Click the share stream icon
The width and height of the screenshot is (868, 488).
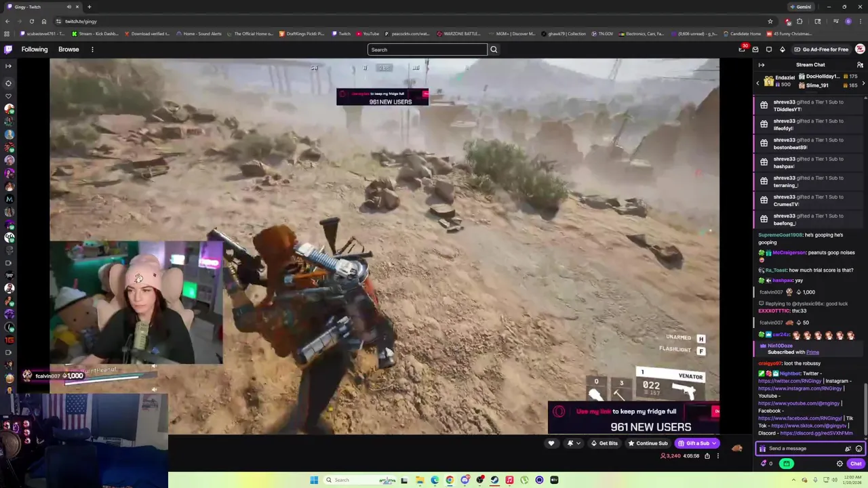(707, 456)
